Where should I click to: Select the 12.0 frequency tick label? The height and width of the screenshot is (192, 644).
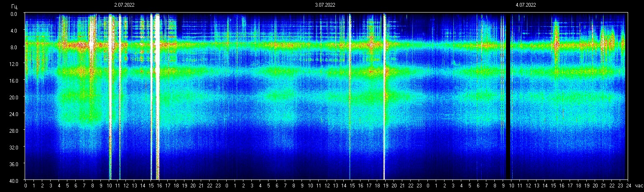(x=13, y=64)
